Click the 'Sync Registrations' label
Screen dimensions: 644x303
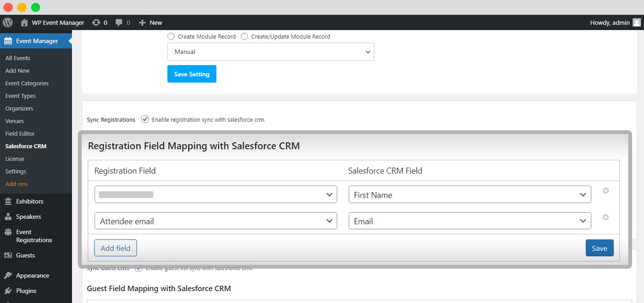(x=111, y=120)
